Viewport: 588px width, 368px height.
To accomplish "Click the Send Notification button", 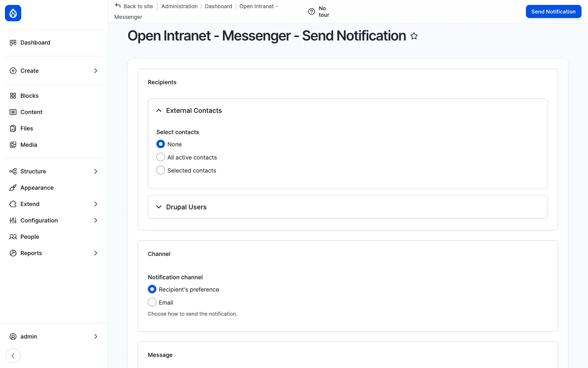I will coord(553,11).
